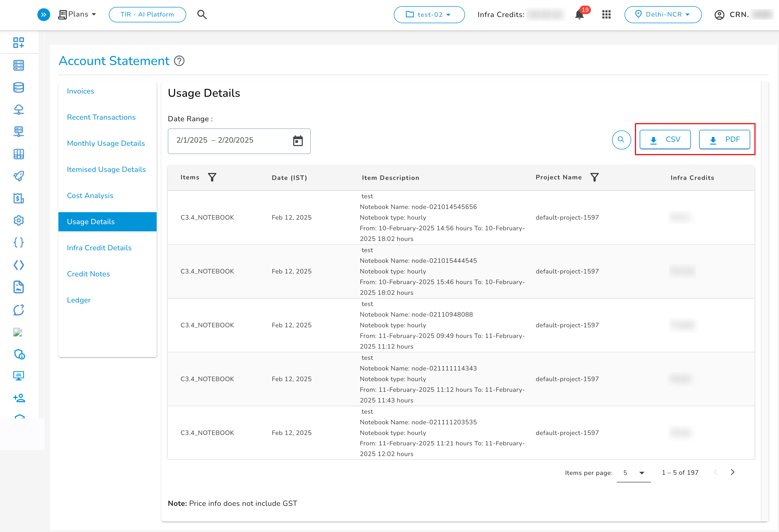The width and height of the screenshot is (779, 532).
Task: Open the billing invoice sidebar icon
Action: click(x=19, y=198)
